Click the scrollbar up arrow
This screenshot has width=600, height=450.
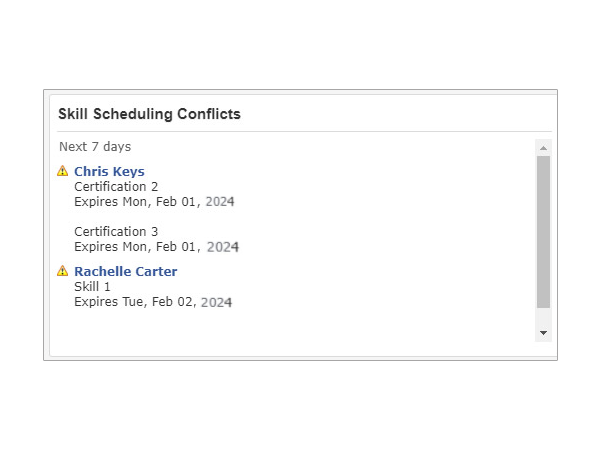(543, 148)
